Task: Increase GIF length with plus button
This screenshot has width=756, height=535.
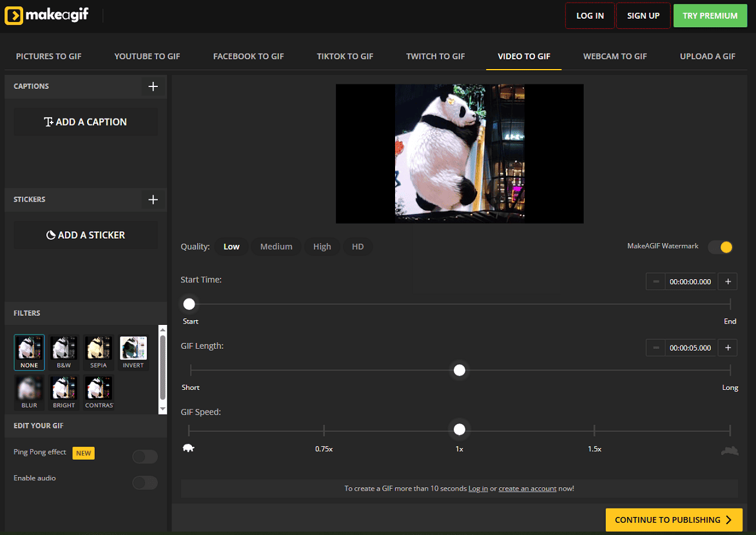Action: (x=728, y=348)
